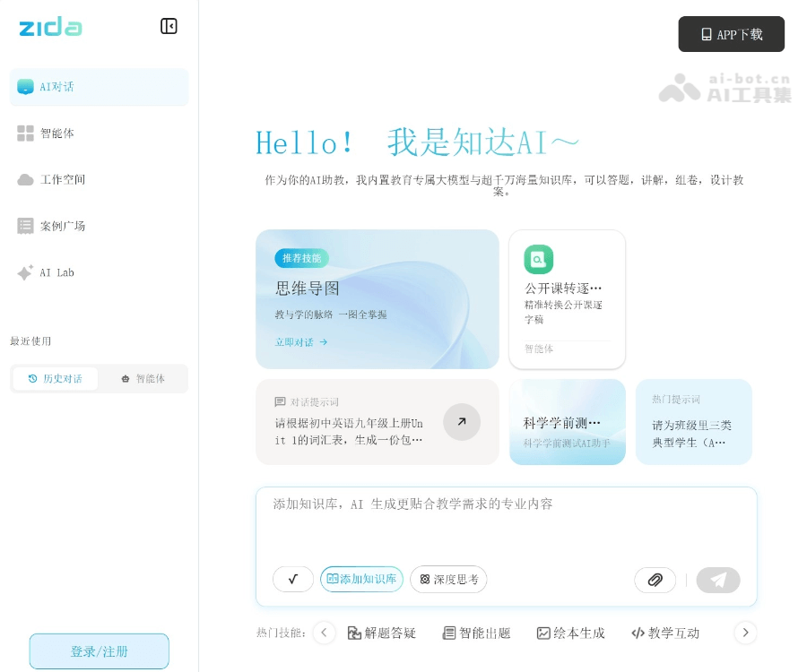Image resolution: width=807 pixels, height=672 pixels.
Task: Toggle 深度思考 mode
Action: 448,580
